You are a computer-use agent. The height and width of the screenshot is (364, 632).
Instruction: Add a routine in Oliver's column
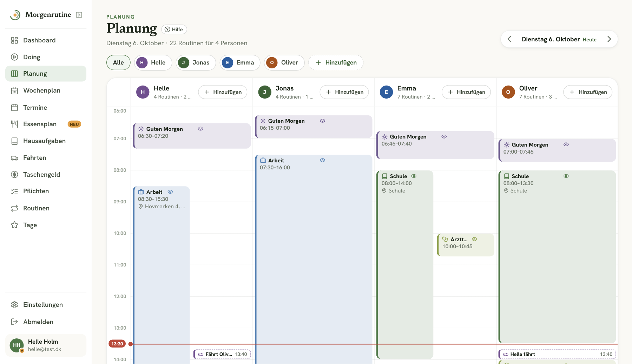tap(588, 92)
